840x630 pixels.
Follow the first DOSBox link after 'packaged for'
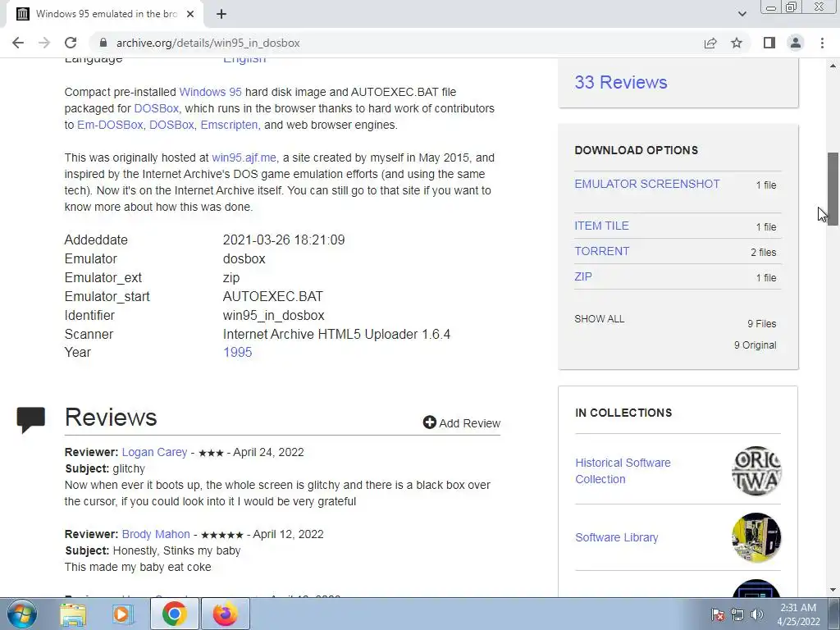tap(156, 108)
